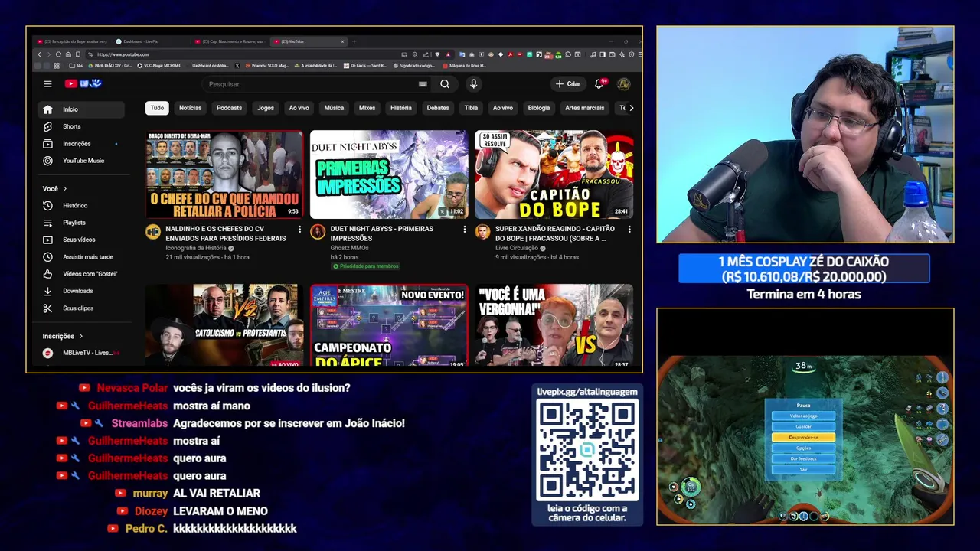This screenshot has width=980, height=551.
Task: Open Livre Circulação channel avatar
Action: coord(482,232)
